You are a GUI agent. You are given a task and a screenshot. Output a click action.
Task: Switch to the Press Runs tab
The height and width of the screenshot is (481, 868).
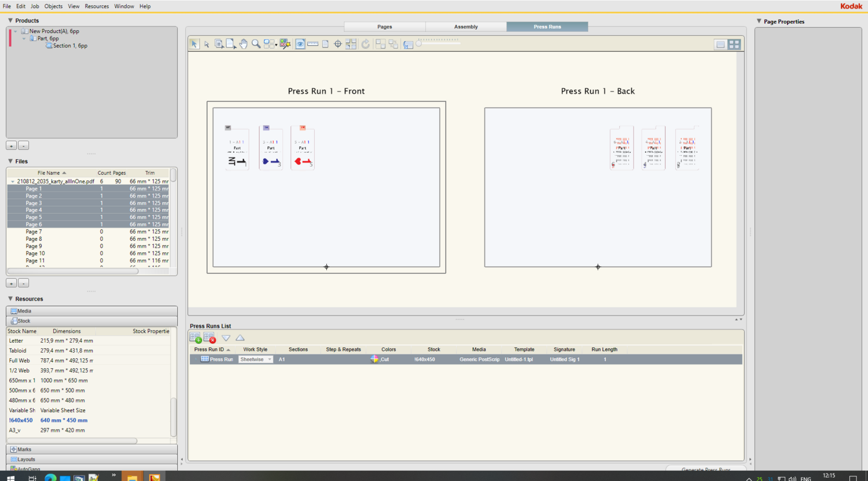click(547, 27)
